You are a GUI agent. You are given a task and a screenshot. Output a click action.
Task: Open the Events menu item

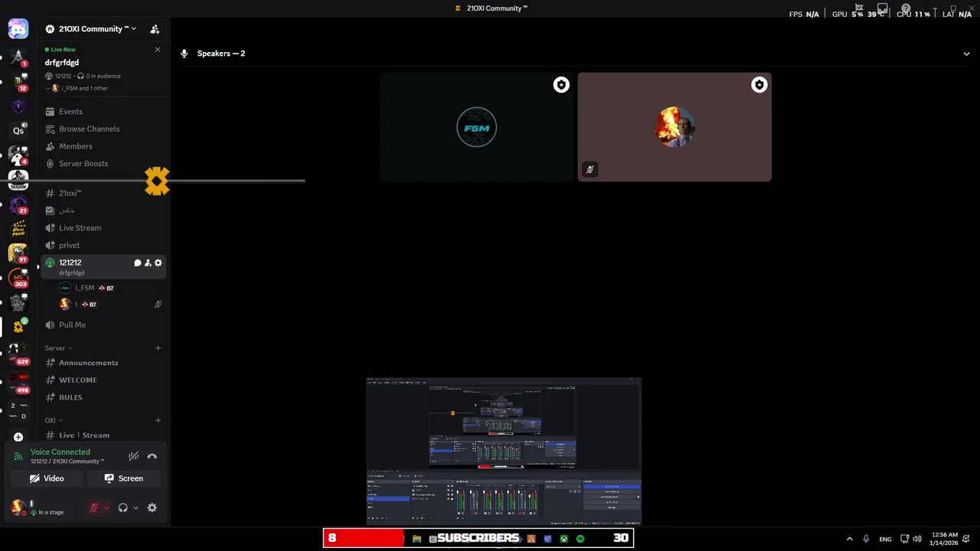tap(103, 112)
